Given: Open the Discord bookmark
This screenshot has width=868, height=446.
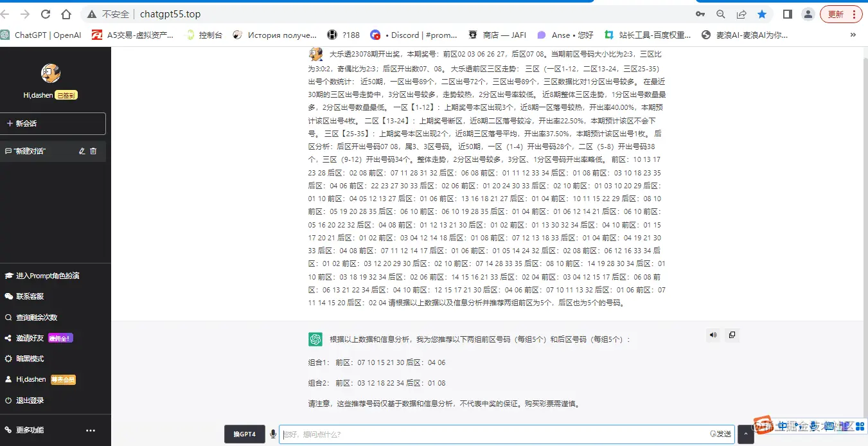Looking at the screenshot, I should point(413,35).
